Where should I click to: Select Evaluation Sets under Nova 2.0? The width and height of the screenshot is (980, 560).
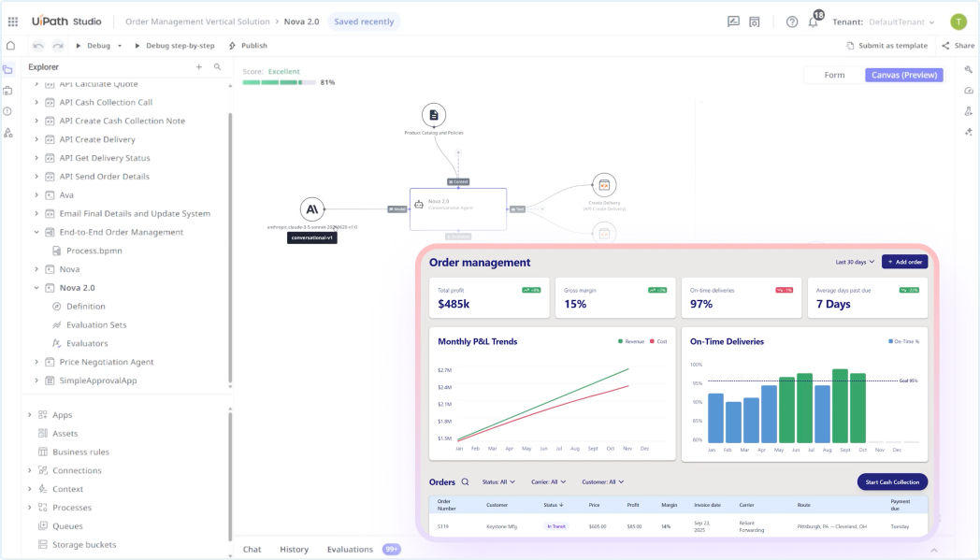96,325
